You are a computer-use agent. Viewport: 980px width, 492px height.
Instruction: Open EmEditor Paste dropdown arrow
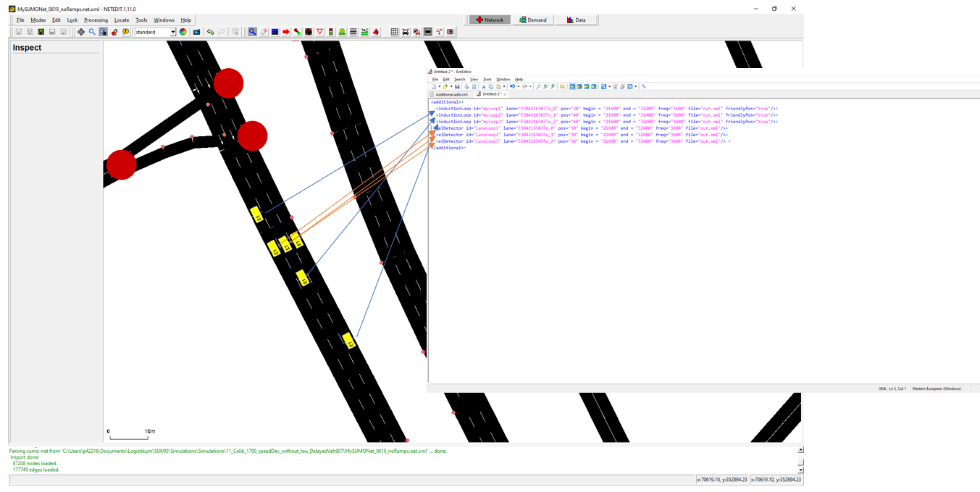[x=504, y=87]
